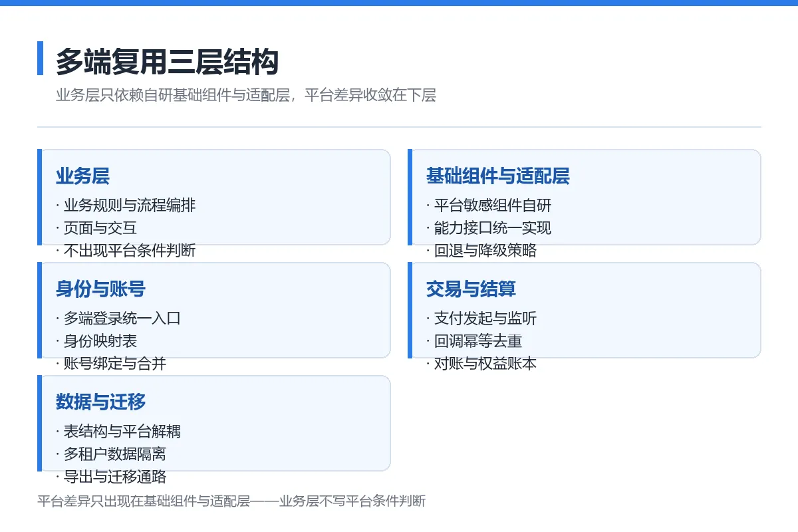Click the 交易与结算 card heading
The image size is (798, 532).
tap(471, 289)
